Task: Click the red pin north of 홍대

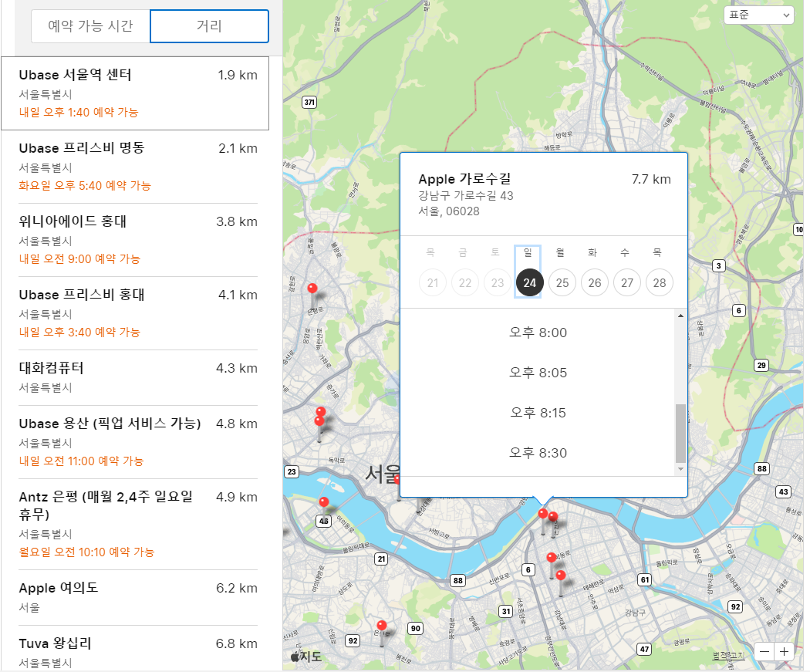Action: coord(312,289)
